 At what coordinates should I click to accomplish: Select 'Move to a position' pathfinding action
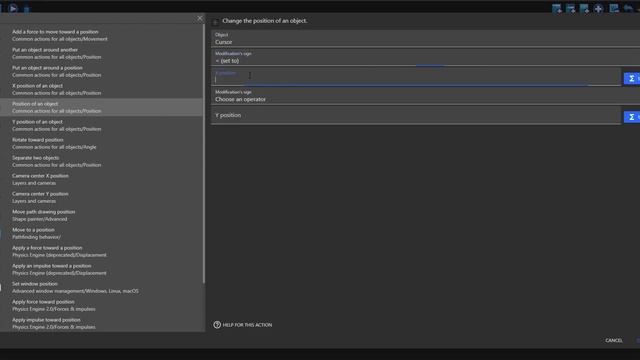pyautogui.click(x=101, y=233)
